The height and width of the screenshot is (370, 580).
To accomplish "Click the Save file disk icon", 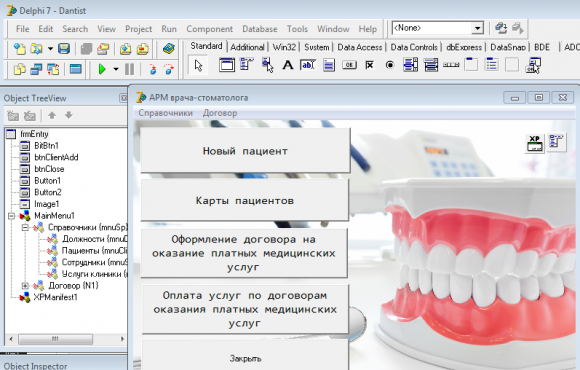I will [x=64, y=48].
